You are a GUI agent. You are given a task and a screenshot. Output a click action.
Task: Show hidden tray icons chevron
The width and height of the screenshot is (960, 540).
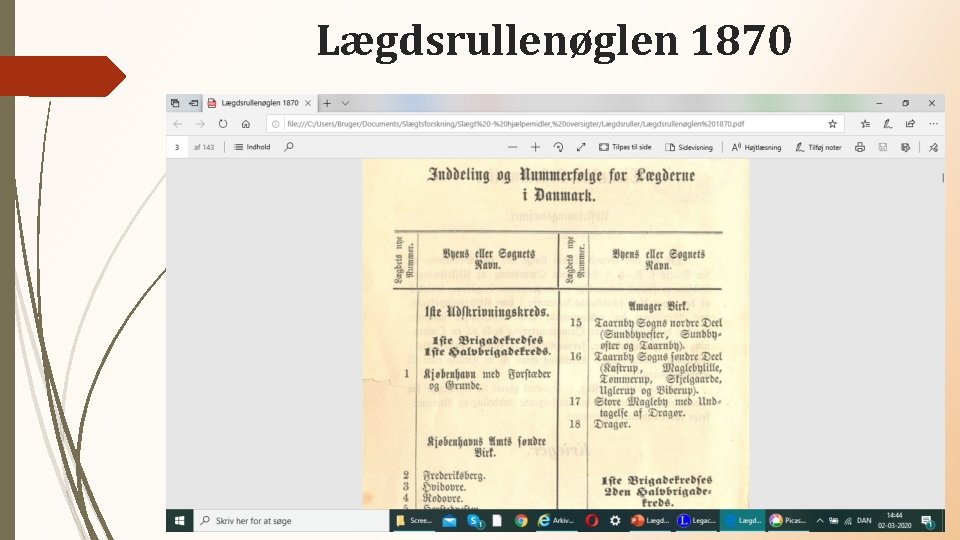pyautogui.click(x=820, y=520)
